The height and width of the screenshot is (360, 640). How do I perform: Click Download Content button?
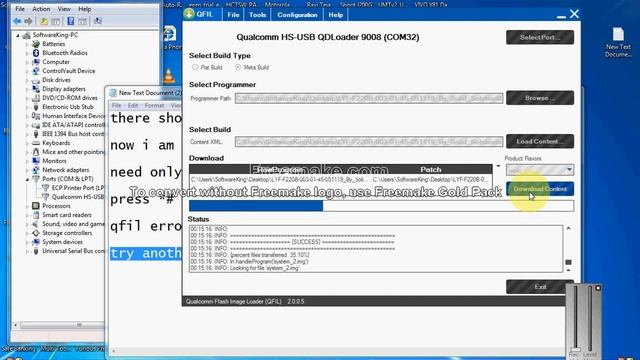(x=540, y=189)
